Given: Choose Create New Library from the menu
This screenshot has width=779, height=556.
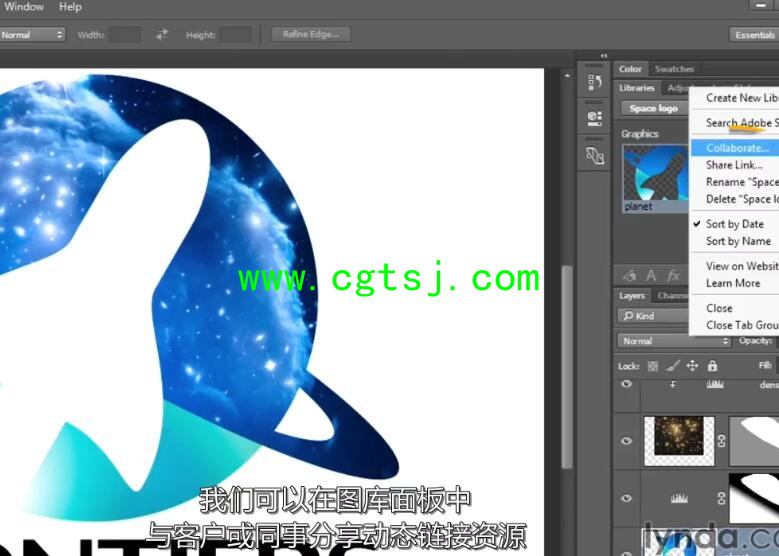Looking at the screenshot, I should point(735,98).
